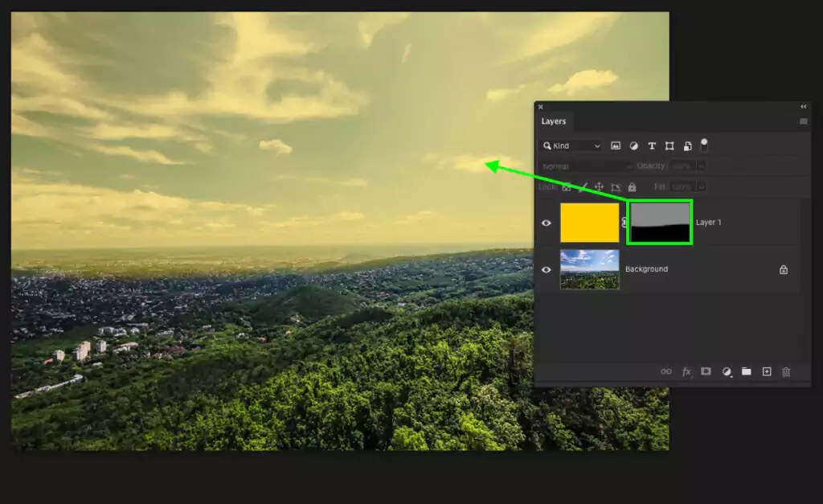The height and width of the screenshot is (504, 823).
Task: Lock all padlock icon in Lock row
Action: tap(632, 187)
